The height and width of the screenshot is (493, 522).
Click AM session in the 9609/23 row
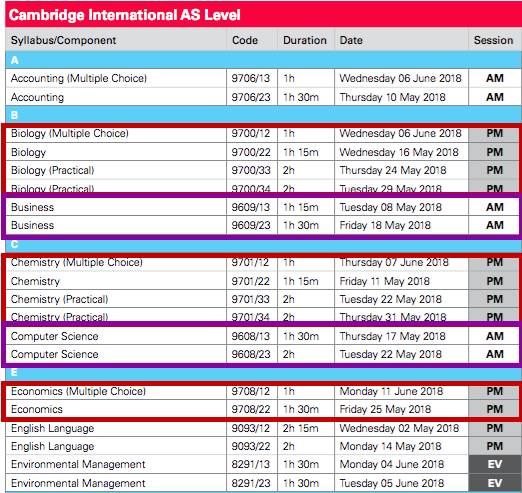point(495,225)
